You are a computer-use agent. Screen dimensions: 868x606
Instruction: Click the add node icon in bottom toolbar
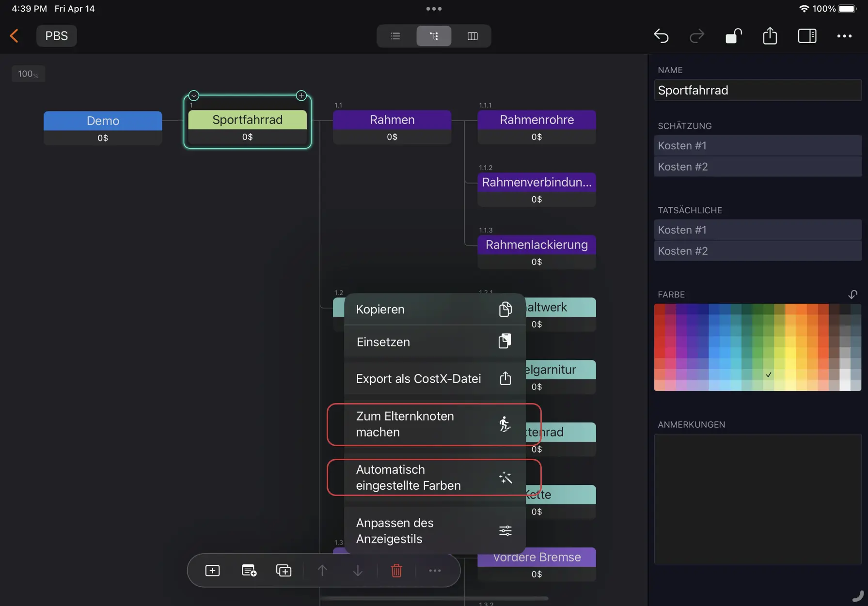click(x=212, y=571)
